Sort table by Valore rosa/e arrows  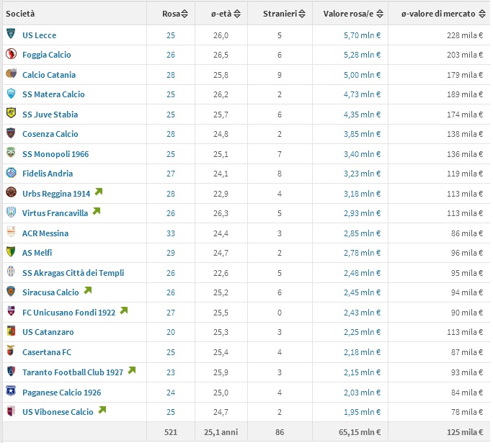point(380,14)
